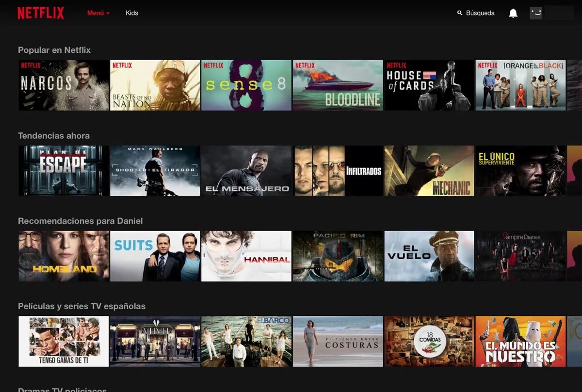
Task: Open the Kids section
Action: 132,13
